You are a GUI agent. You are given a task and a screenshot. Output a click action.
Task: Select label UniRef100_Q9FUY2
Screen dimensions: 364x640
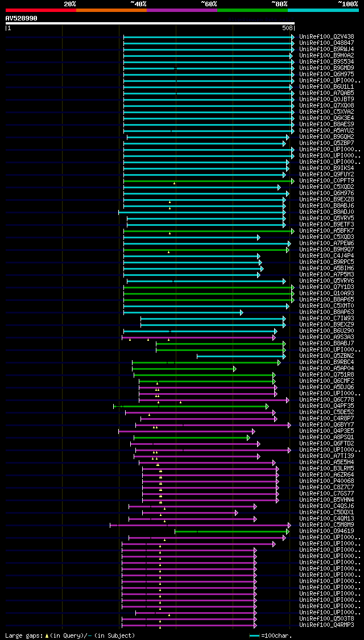[x=326, y=174]
